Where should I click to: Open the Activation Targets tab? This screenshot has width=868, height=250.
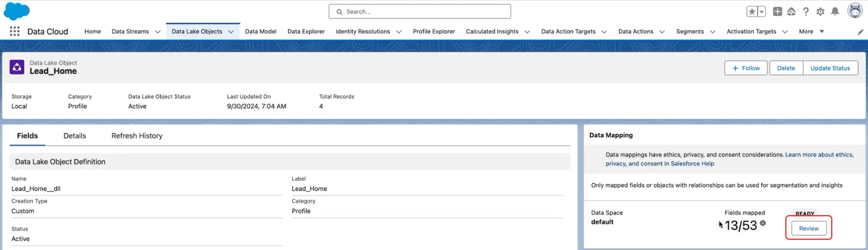pos(751,31)
